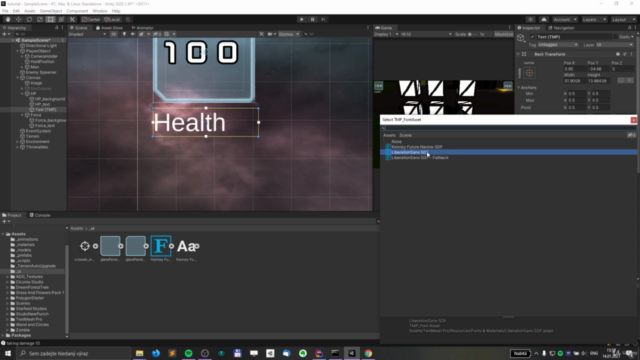Click the font picker search field
This screenshot has width=640, height=360.
pyautogui.click(x=508, y=128)
